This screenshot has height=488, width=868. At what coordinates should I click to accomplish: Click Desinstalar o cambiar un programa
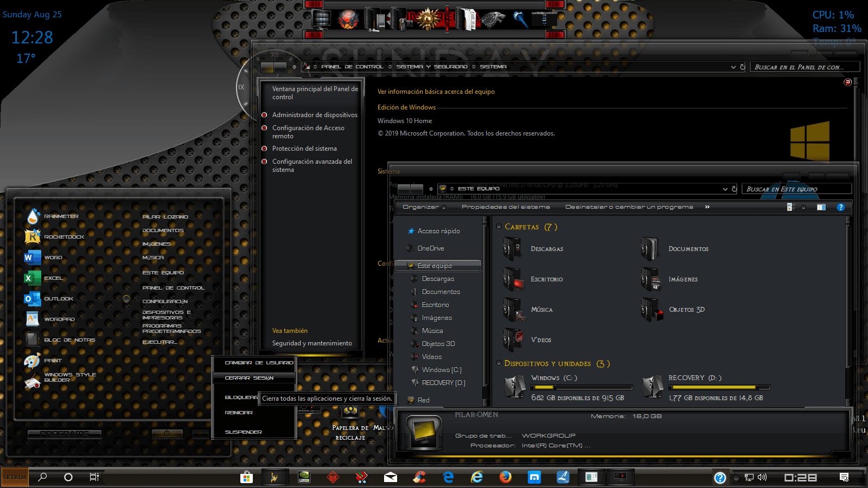(629, 207)
